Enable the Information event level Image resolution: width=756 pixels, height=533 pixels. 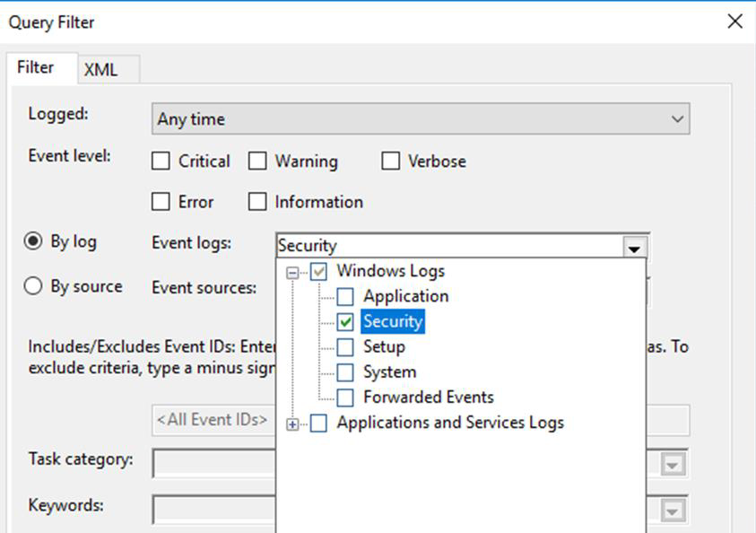tap(256, 201)
